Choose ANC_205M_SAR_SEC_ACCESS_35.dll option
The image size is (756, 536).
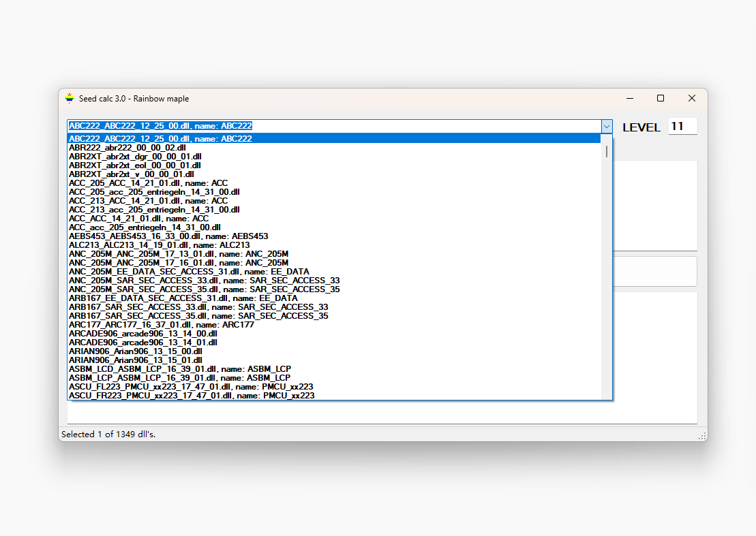click(x=204, y=289)
